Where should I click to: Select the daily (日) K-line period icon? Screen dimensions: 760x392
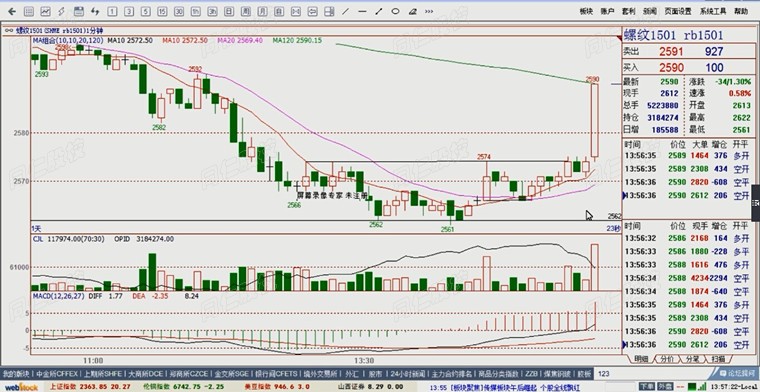(x=229, y=11)
